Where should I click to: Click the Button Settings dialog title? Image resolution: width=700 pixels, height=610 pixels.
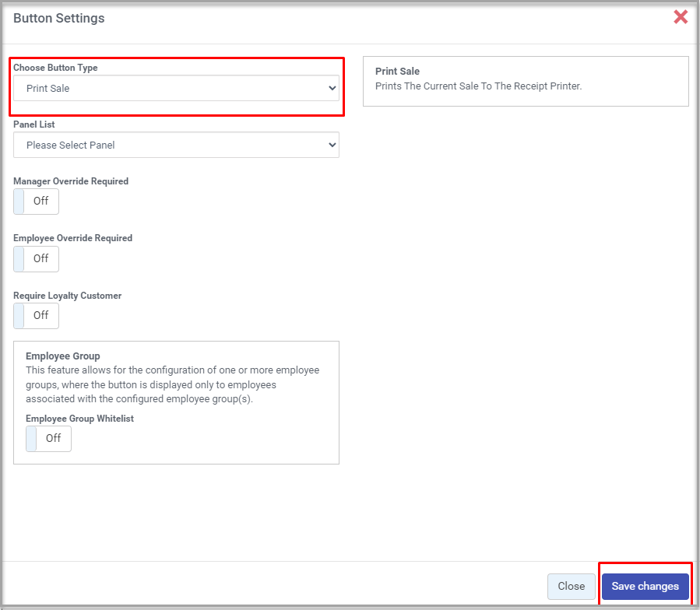coord(59,18)
